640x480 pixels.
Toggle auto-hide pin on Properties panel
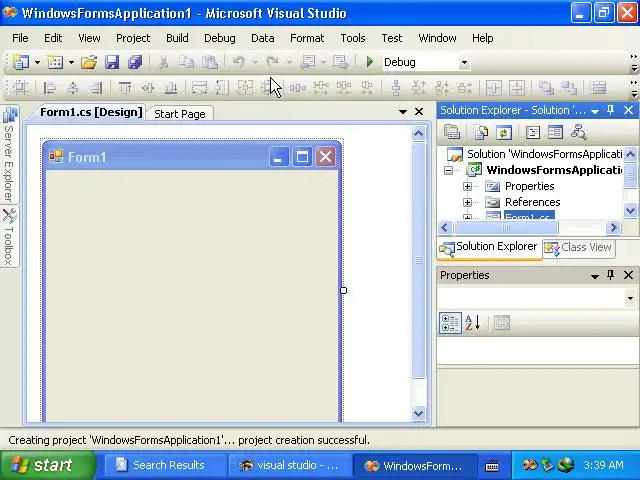(x=610, y=275)
